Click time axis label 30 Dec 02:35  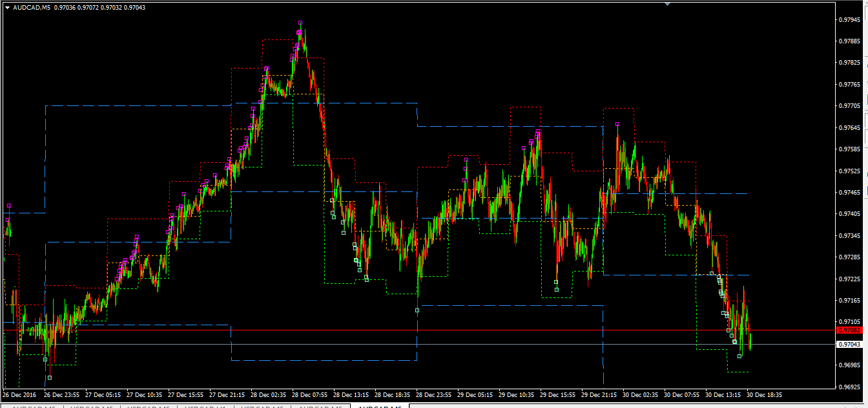point(641,394)
